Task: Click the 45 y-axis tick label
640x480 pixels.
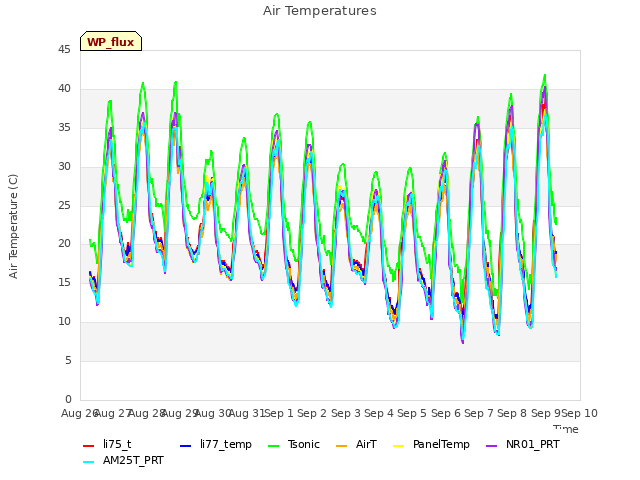Action: (64, 50)
